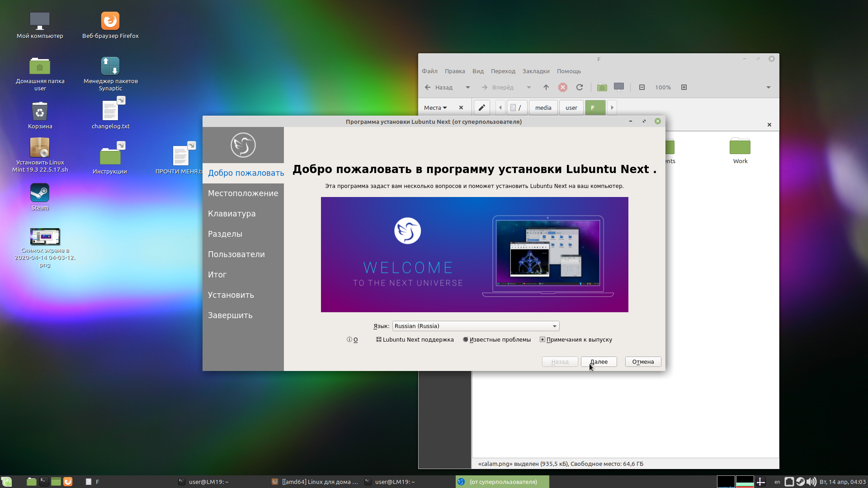Click the stop loading red icon
The width and height of the screenshot is (868, 488).
click(x=563, y=87)
